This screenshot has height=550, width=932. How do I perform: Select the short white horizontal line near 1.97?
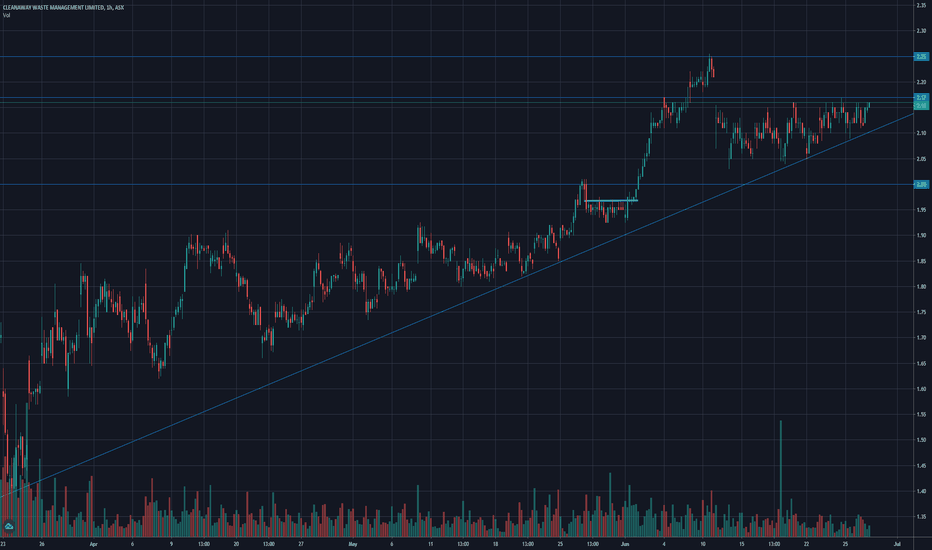611,200
